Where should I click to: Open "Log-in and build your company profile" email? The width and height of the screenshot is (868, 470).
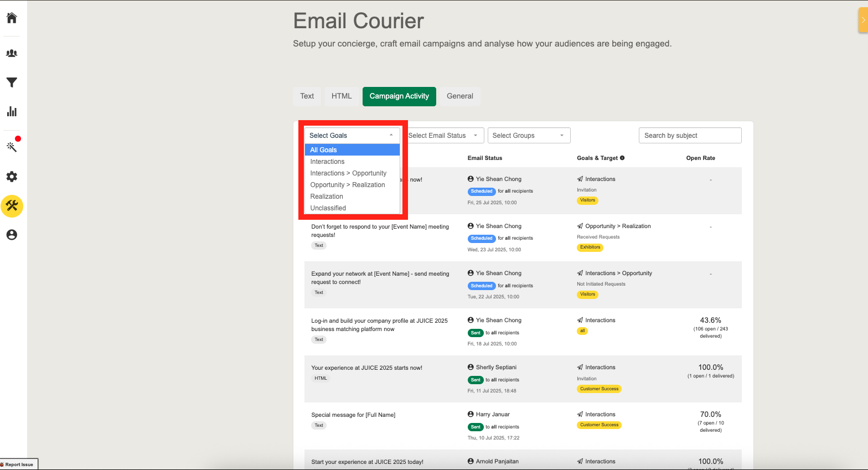tap(380, 325)
